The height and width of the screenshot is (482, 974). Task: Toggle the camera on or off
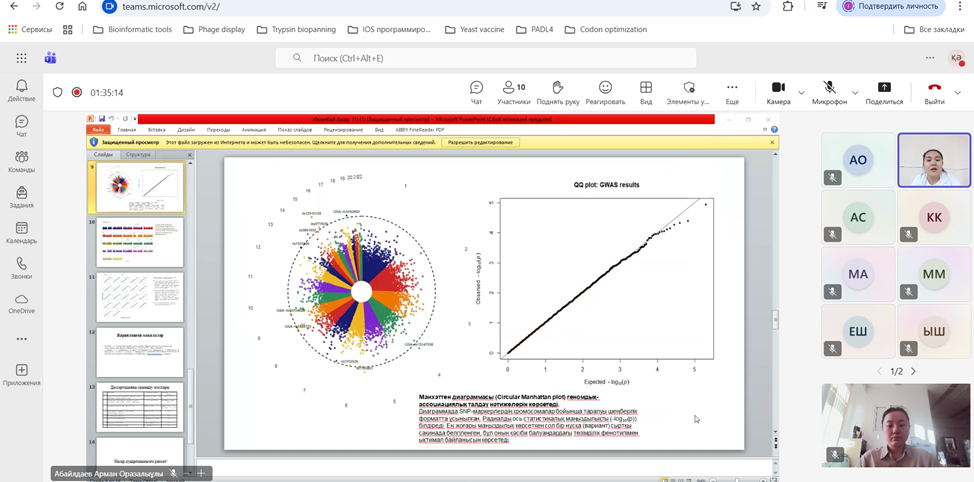tap(778, 92)
